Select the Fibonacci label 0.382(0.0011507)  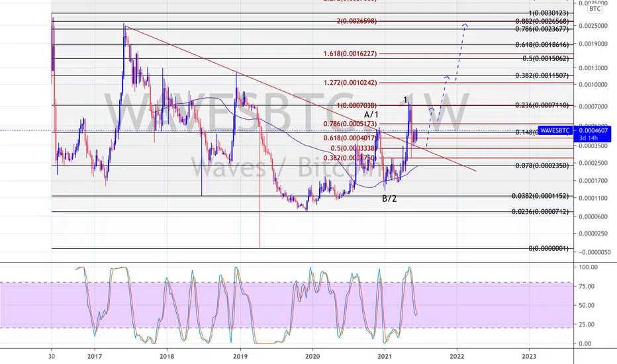[542, 75]
